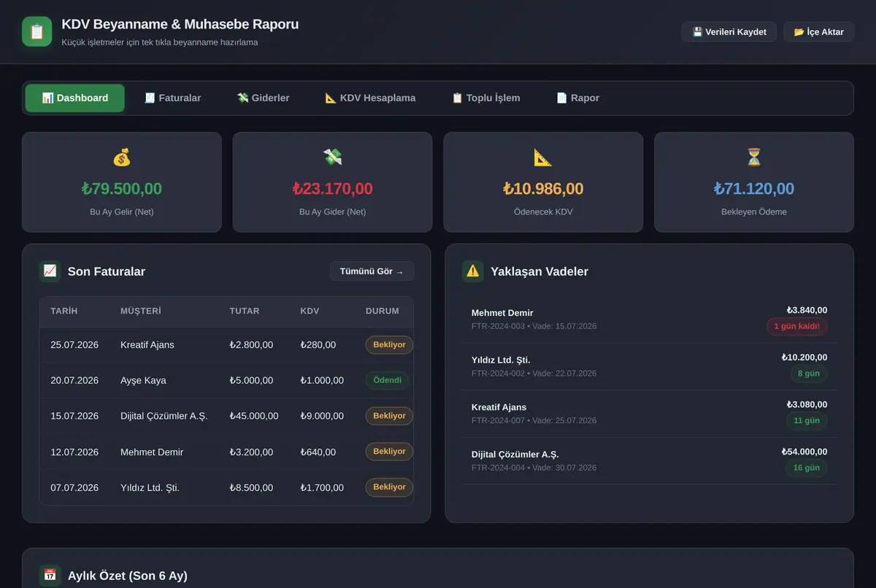876x588 pixels.
Task: Click the calendar icon beside Aylık Özet
Action: click(x=50, y=576)
